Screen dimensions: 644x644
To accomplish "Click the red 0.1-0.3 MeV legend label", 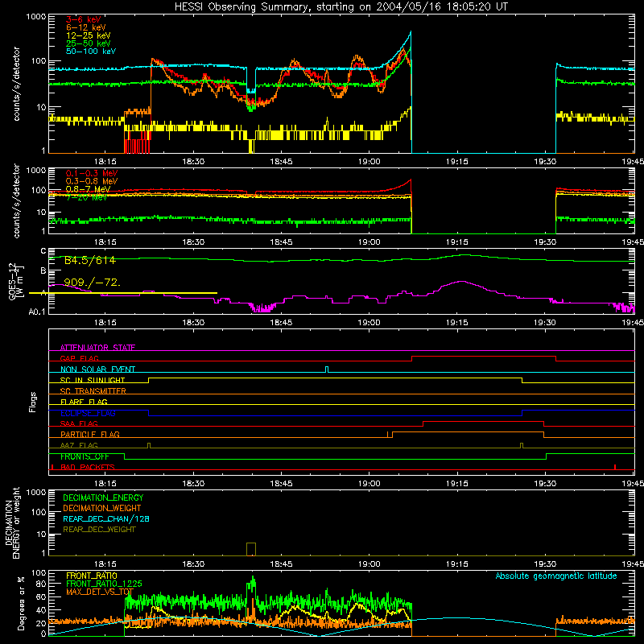I will (x=91, y=173).
